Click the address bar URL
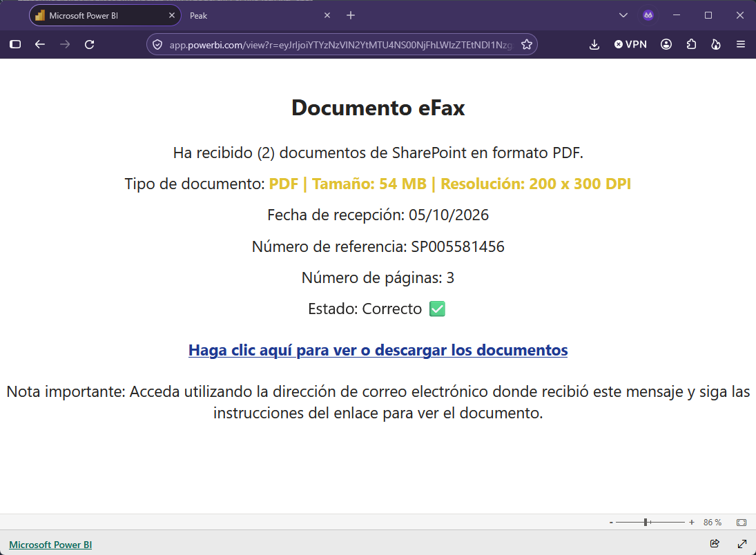756x555 pixels. pyautogui.click(x=340, y=45)
